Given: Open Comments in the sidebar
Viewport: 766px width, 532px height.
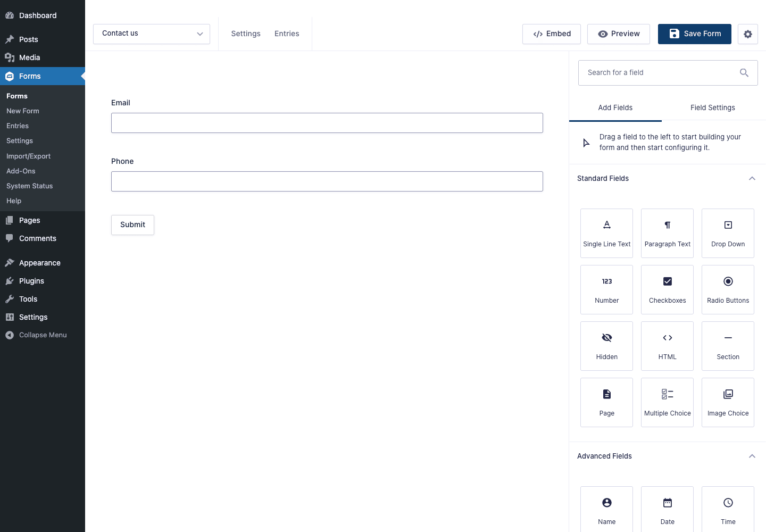Looking at the screenshot, I should pyautogui.click(x=43, y=238).
